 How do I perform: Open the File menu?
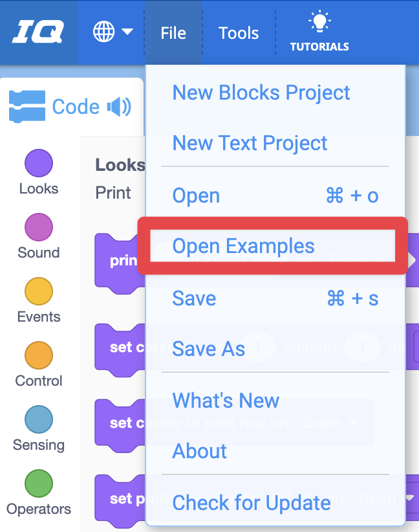tap(173, 32)
